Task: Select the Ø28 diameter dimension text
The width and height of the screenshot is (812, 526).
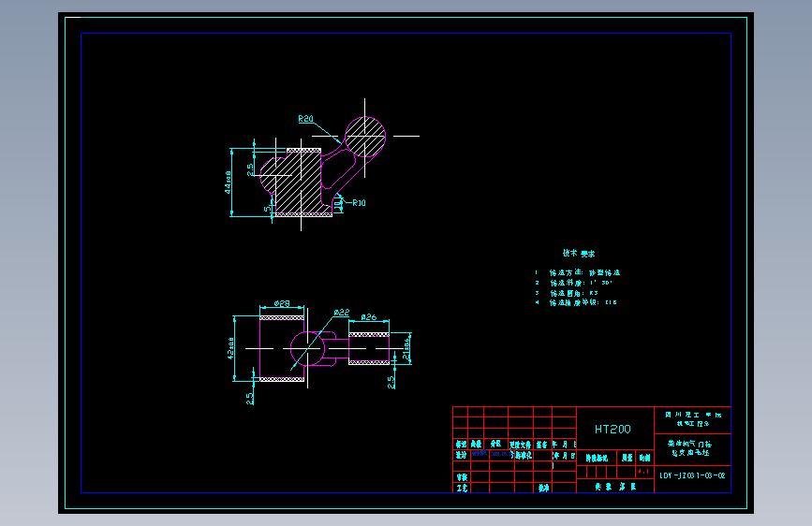Action: coord(282,303)
